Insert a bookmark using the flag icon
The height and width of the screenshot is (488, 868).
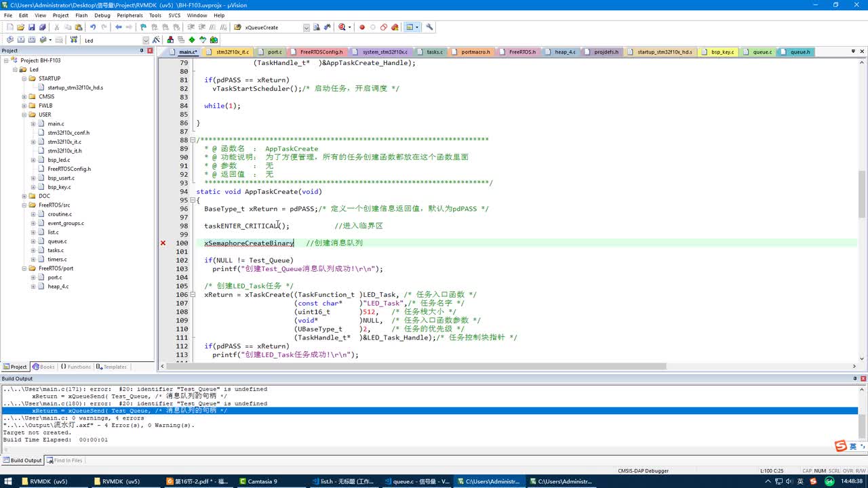[143, 27]
